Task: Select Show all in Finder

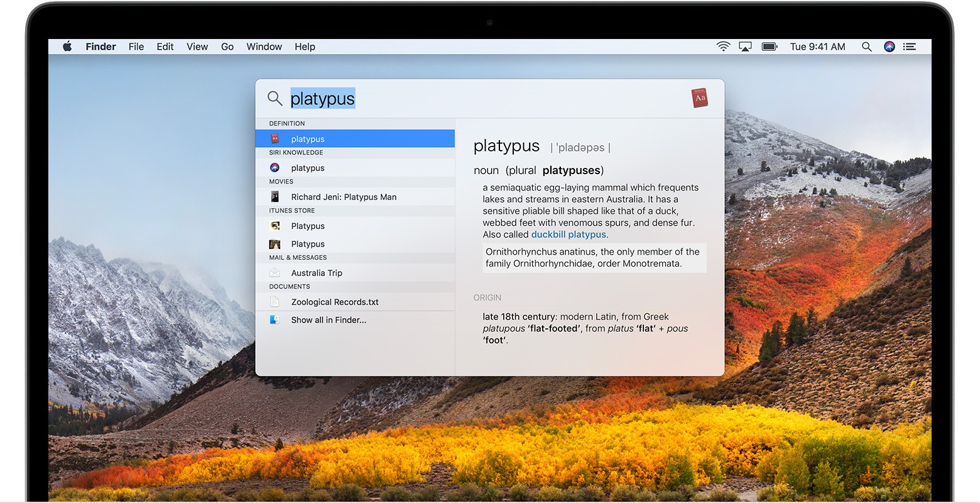Action: tap(328, 320)
